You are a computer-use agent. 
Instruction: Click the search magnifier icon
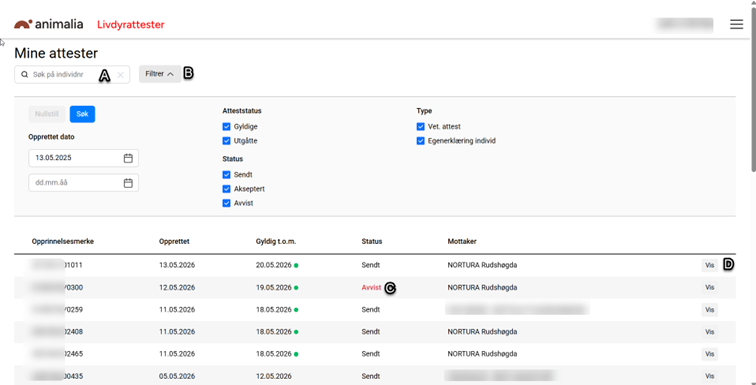click(25, 75)
